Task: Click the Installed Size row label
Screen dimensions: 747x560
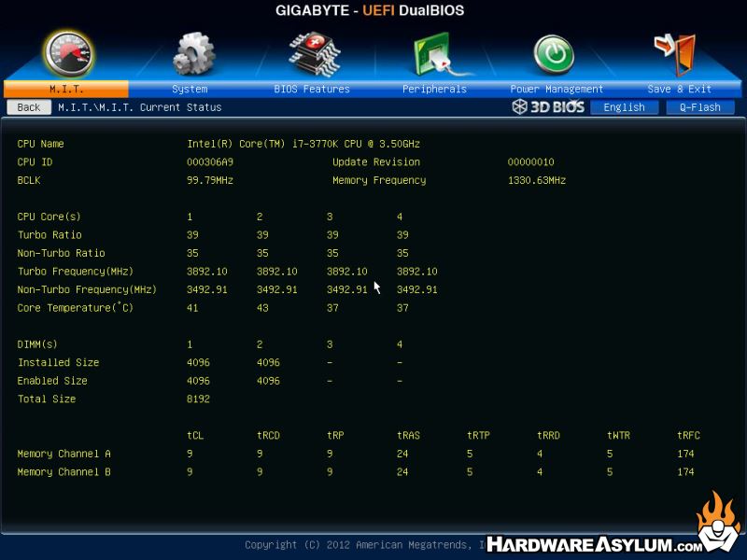Action: [x=58, y=362]
